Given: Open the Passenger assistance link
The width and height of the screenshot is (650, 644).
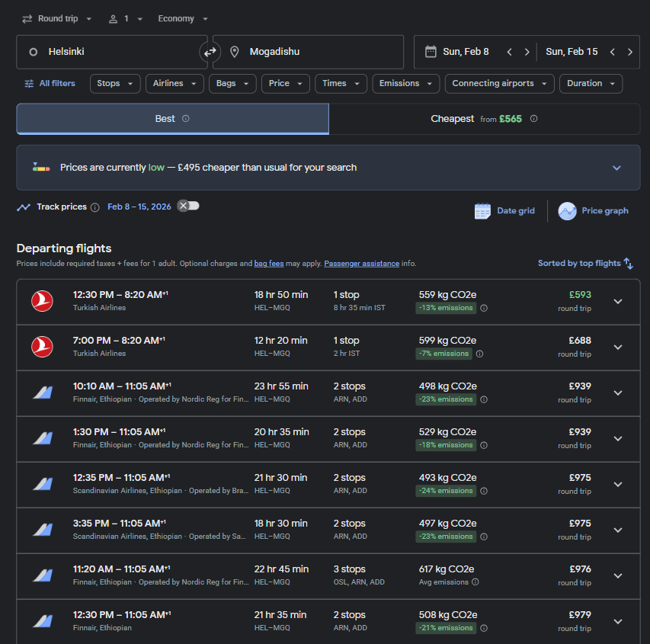Looking at the screenshot, I should 361,264.
